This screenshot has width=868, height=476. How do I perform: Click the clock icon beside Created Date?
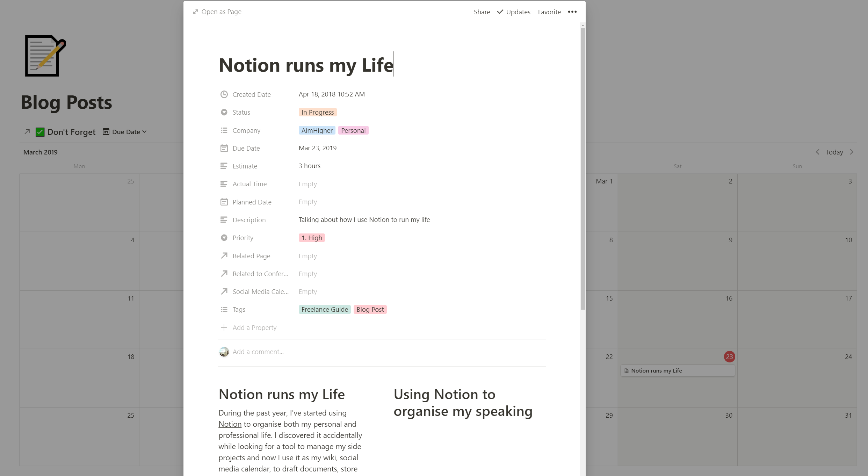tap(224, 94)
